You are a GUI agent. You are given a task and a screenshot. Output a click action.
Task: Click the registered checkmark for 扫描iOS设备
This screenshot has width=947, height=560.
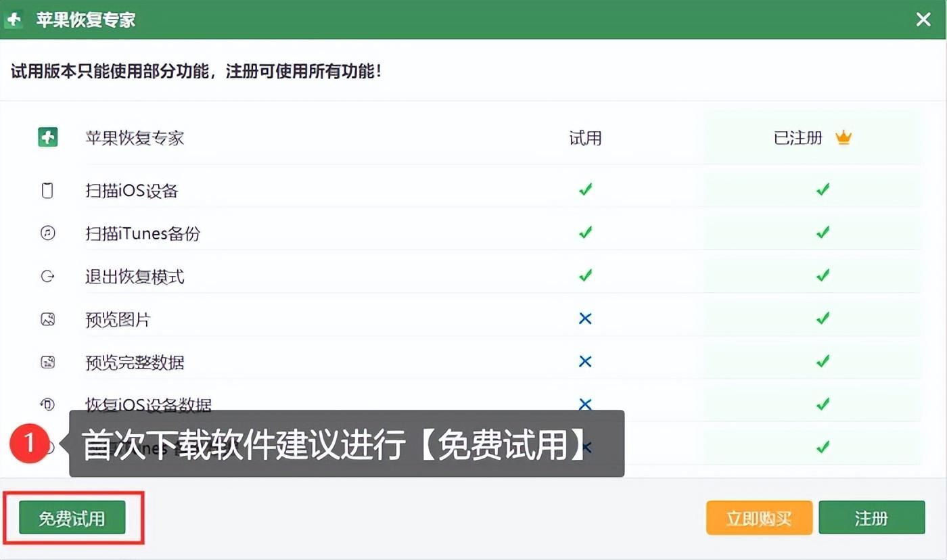pyautogui.click(x=823, y=190)
